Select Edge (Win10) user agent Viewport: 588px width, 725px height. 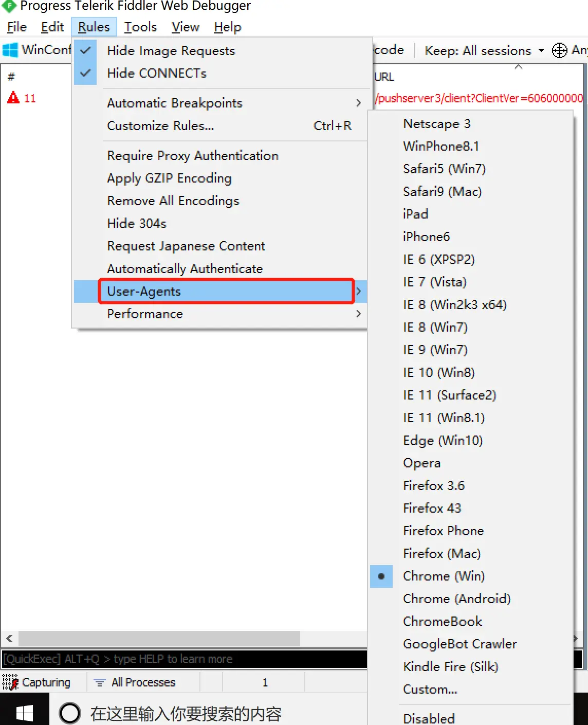470,440
